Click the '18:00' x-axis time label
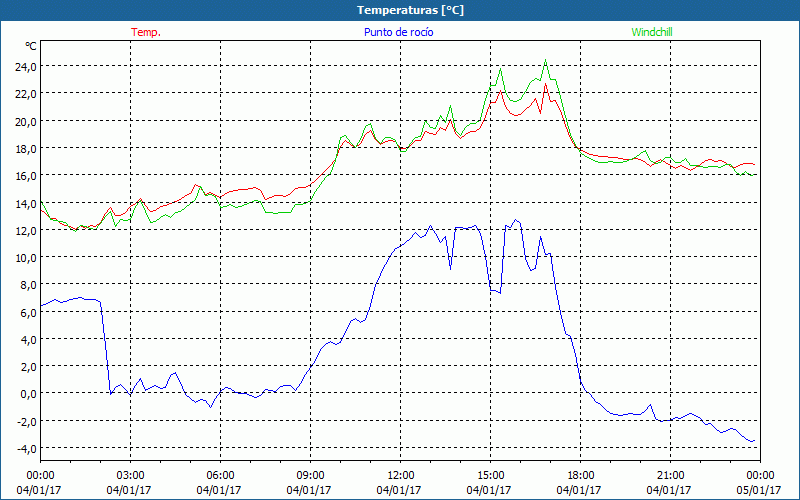 pyautogui.click(x=581, y=476)
